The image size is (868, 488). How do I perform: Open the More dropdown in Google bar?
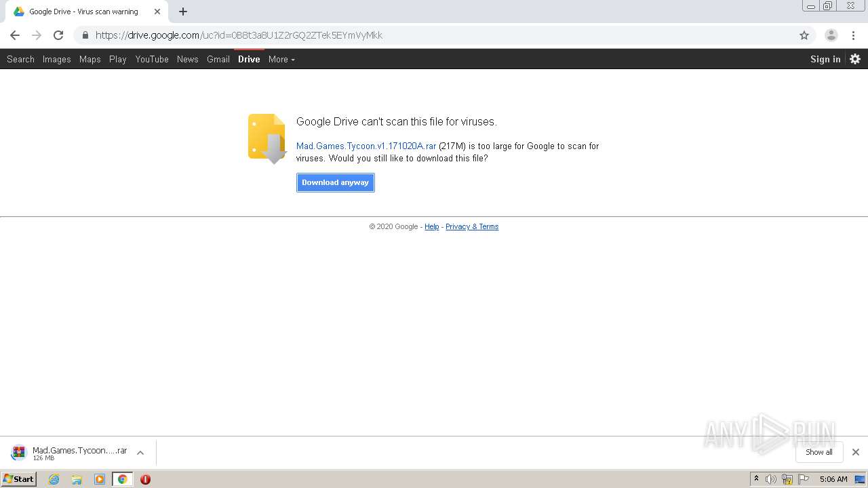[x=281, y=59]
